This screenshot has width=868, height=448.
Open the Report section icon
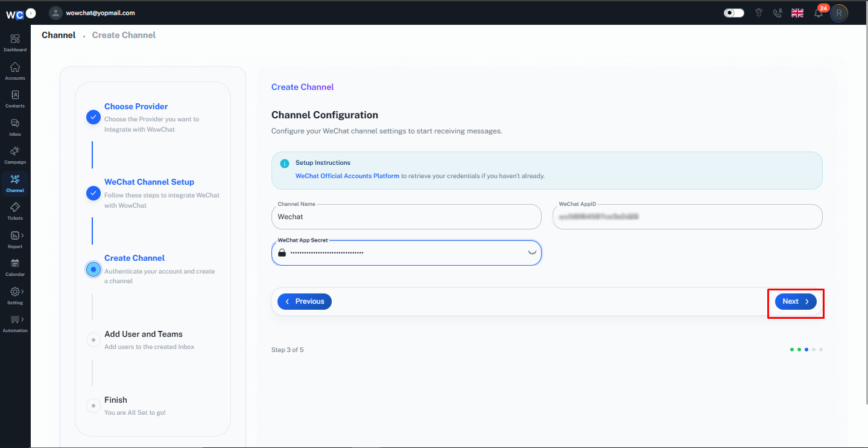[15, 235]
